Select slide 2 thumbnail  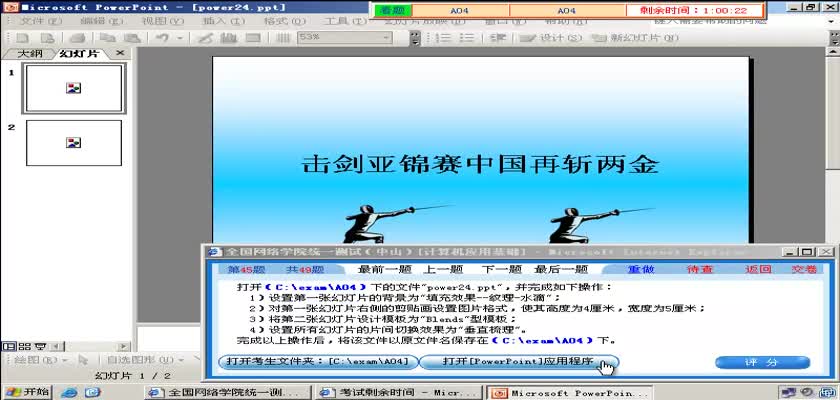[x=74, y=142]
